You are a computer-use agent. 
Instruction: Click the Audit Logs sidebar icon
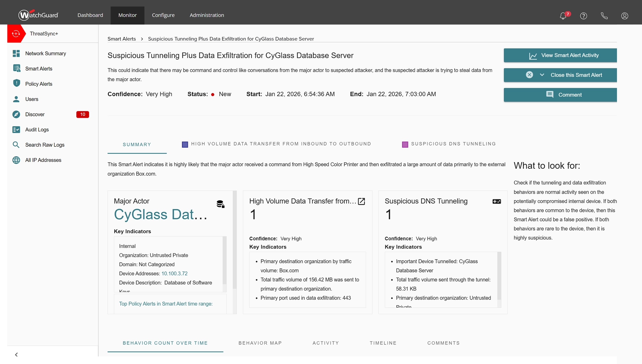click(x=16, y=130)
